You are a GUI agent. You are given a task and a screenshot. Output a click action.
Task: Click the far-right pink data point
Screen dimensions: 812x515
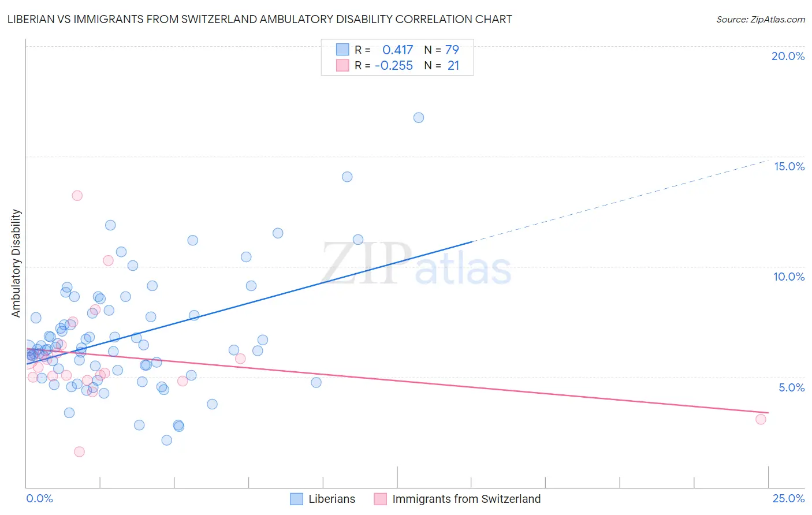(761, 419)
